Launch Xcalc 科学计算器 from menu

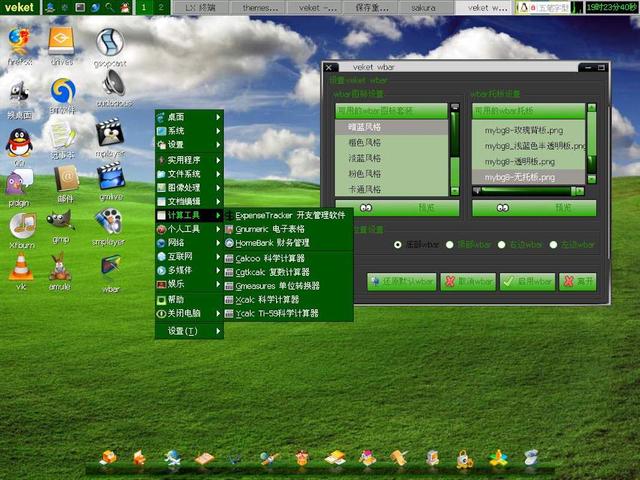click(x=288, y=300)
